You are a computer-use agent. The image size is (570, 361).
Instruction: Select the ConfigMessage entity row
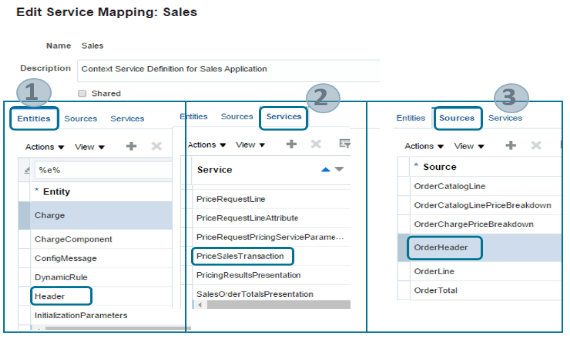(x=101, y=258)
